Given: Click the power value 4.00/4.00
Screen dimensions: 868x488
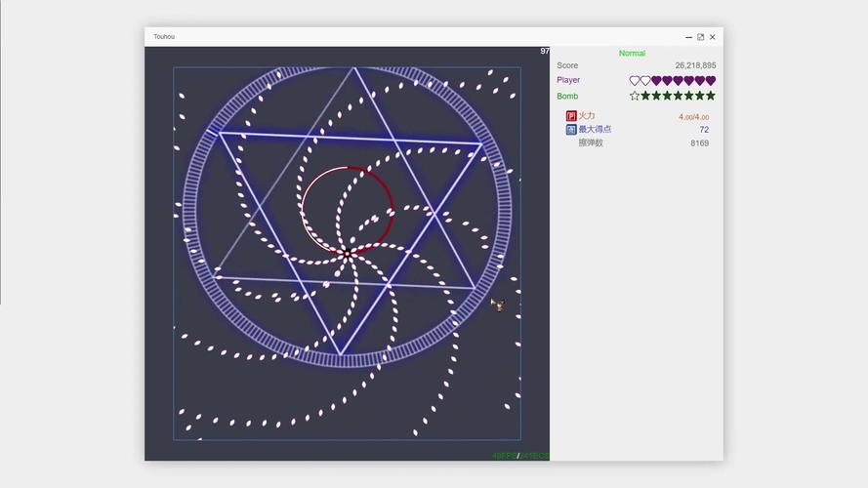Looking at the screenshot, I should click(693, 117).
